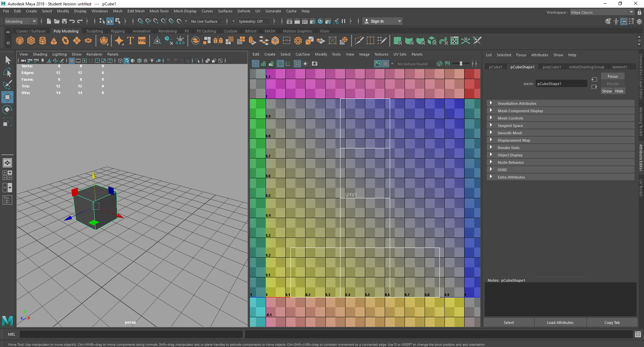The image size is (644, 347).
Task: Select the Rotate tool in toolbox
Action: click(7, 110)
